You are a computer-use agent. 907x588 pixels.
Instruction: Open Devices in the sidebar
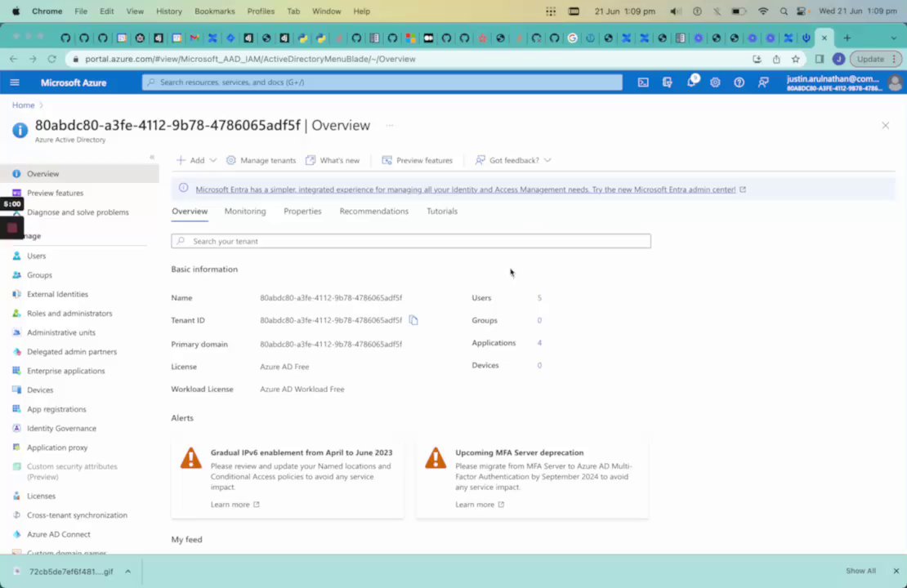pos(40,390)
